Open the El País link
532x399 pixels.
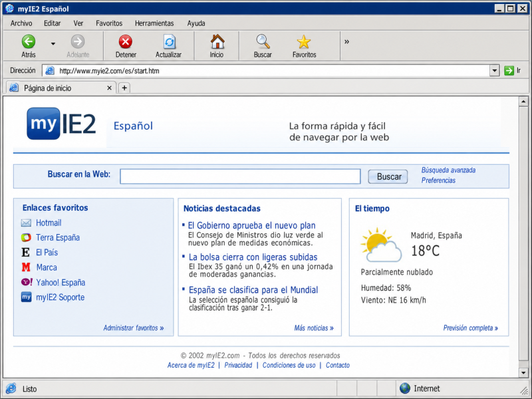tap(47, 253)
